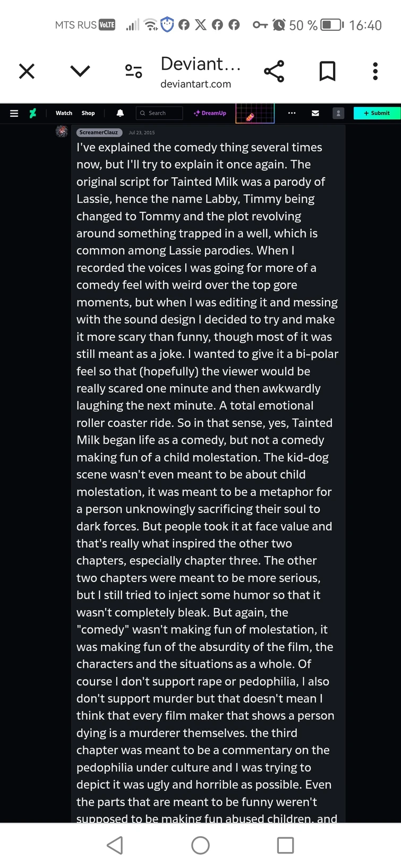This screenshot has height=868, width=401.
Task: Open the more options ellipsis in the navbar
Action: click(292, 113)
